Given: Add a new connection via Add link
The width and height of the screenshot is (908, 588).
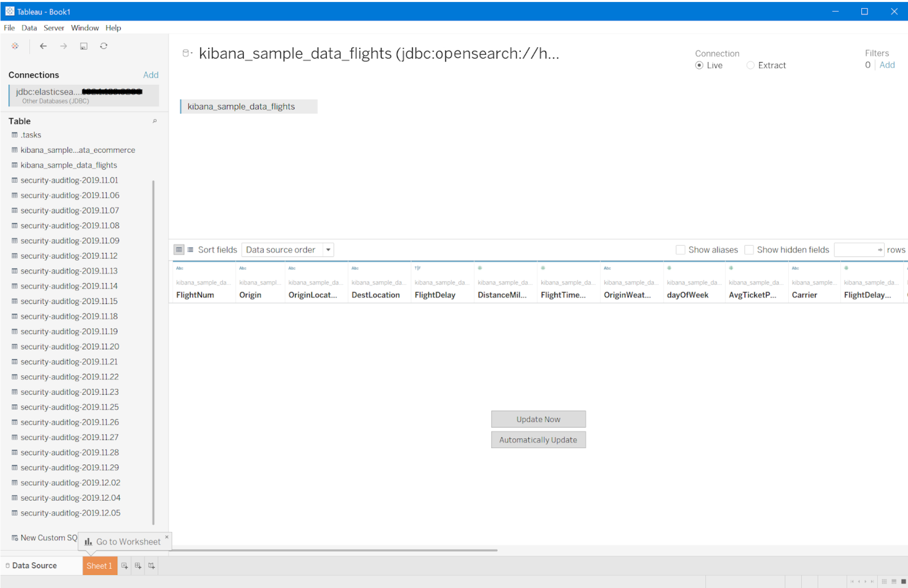Looking at the screenshot, I should (151, 75).
